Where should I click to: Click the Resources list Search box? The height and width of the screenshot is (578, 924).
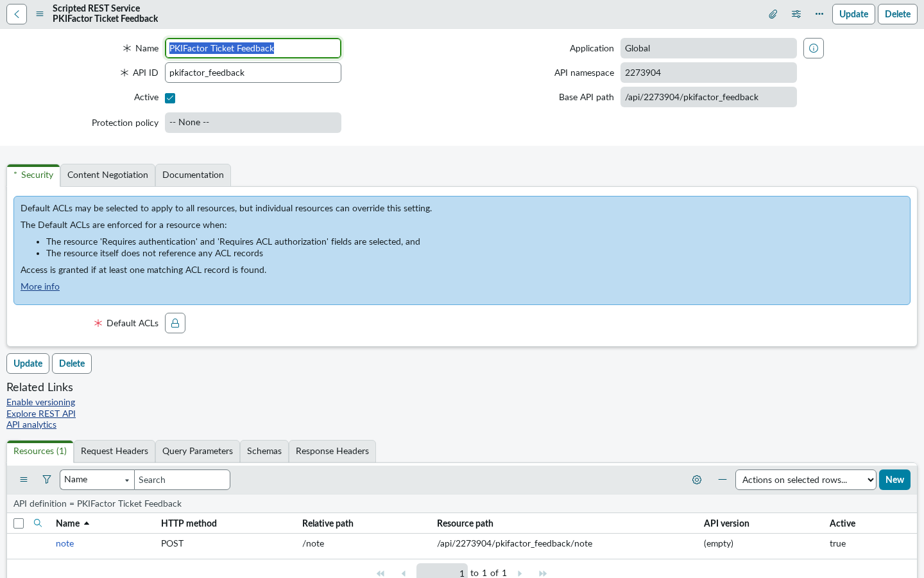click(x=182, y=480)
